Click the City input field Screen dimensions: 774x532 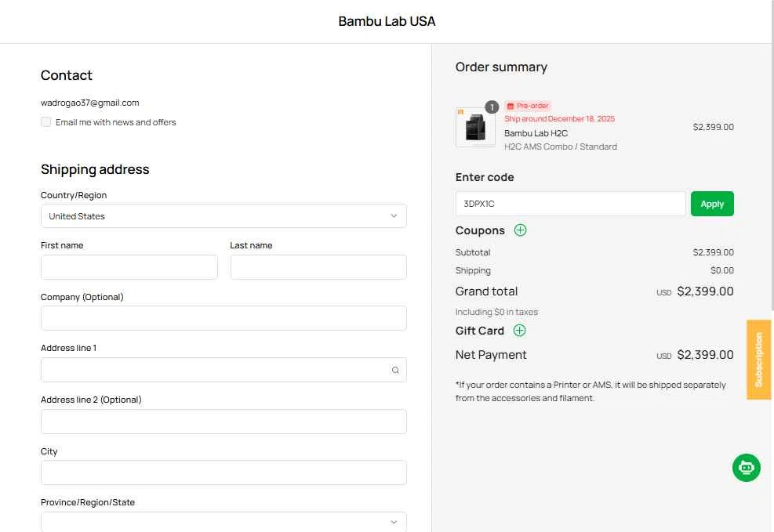223,472
